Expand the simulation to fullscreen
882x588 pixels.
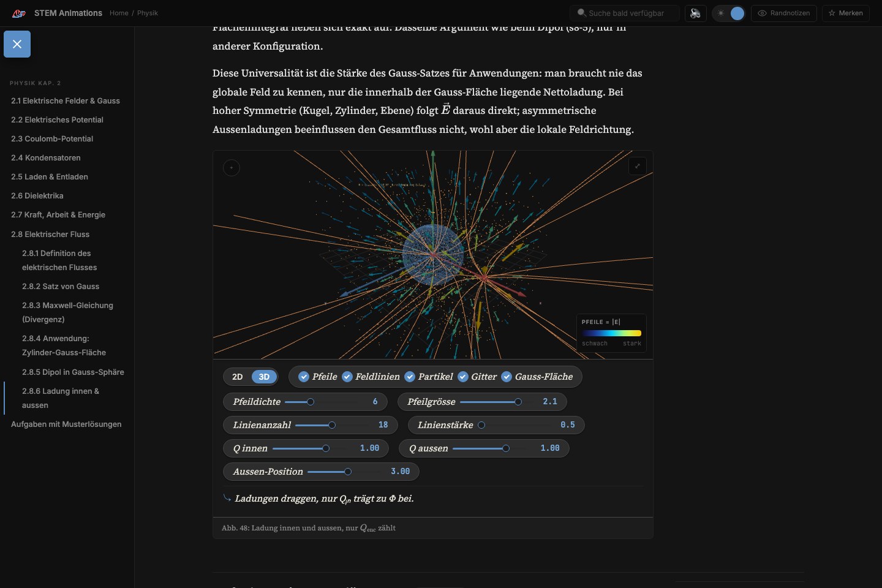638,166
